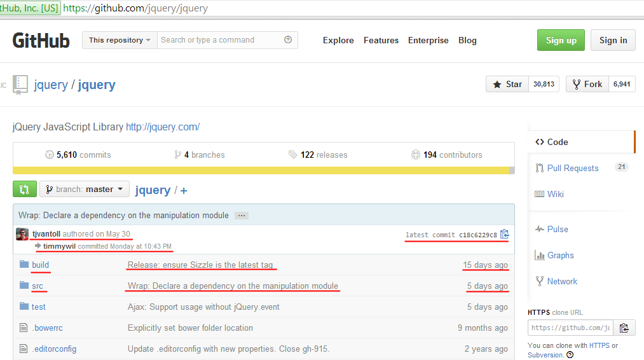Open the Features menu item

point(381,40)
